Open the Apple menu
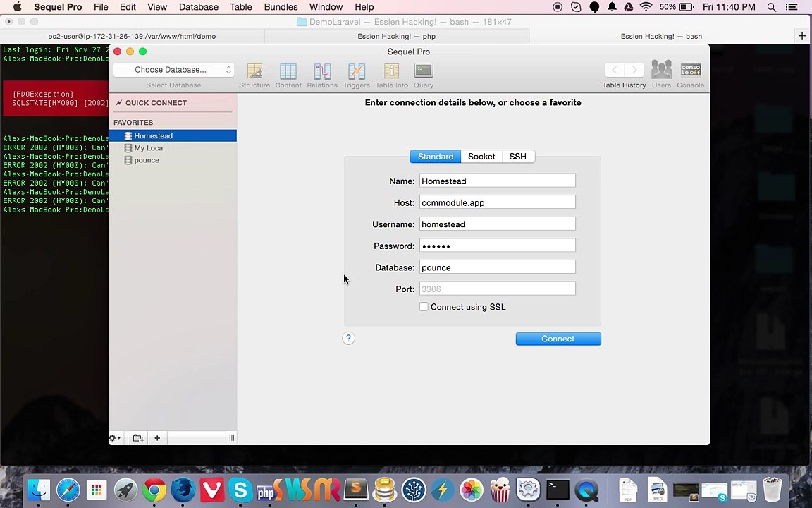This screenshot has width=812, height=508. 17,7
